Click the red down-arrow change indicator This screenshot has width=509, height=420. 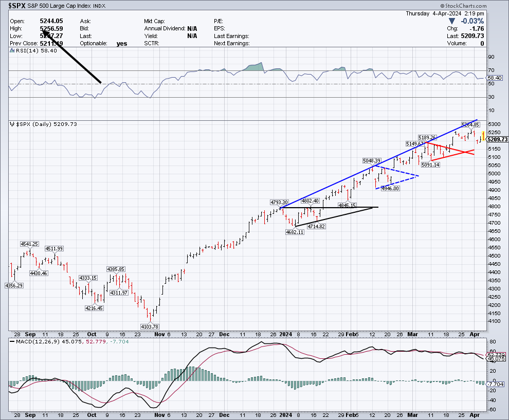point(452,21)
